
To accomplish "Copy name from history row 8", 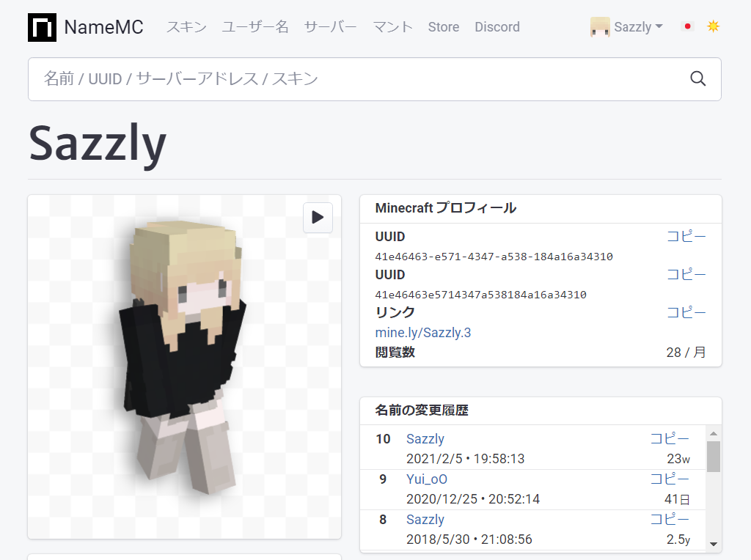I will [x=670, y=519].
